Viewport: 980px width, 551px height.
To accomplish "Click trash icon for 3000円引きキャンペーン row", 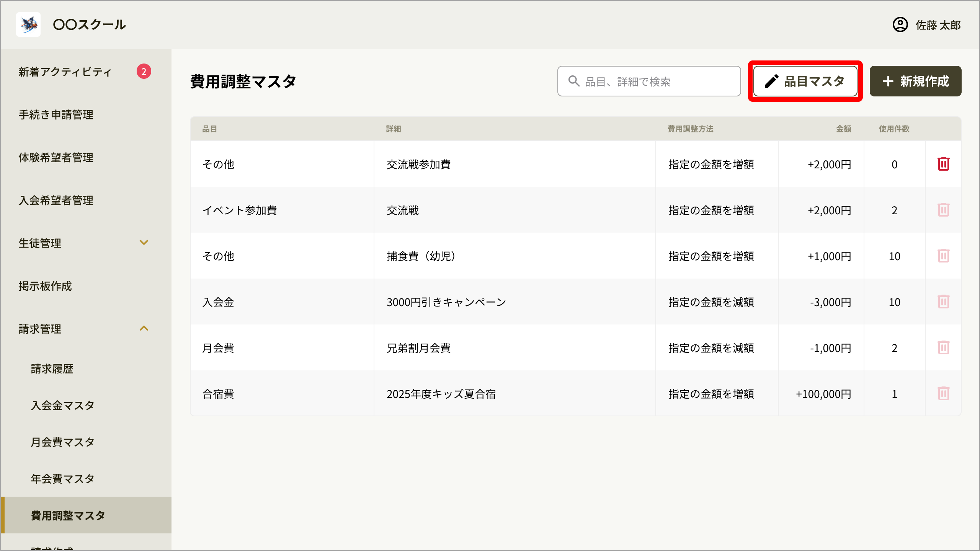I will coord(943,302).
